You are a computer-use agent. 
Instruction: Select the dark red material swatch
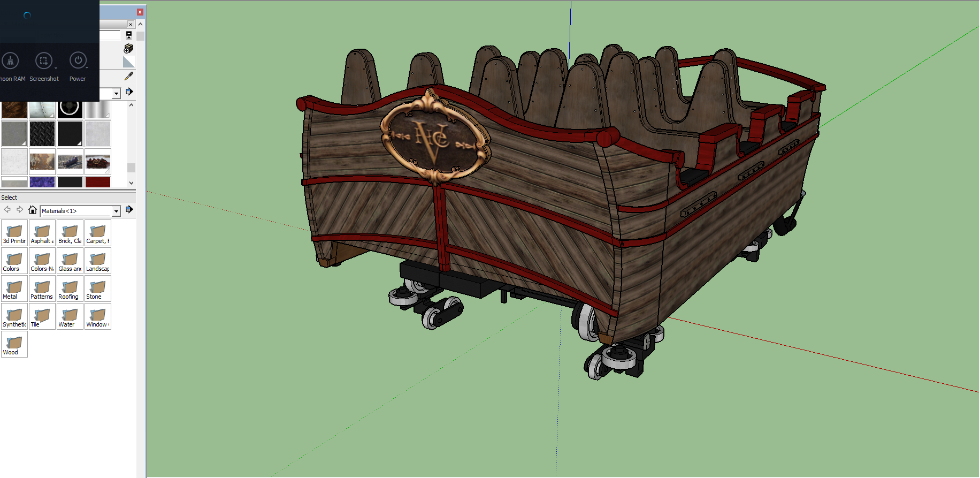(x=98, y=183)
